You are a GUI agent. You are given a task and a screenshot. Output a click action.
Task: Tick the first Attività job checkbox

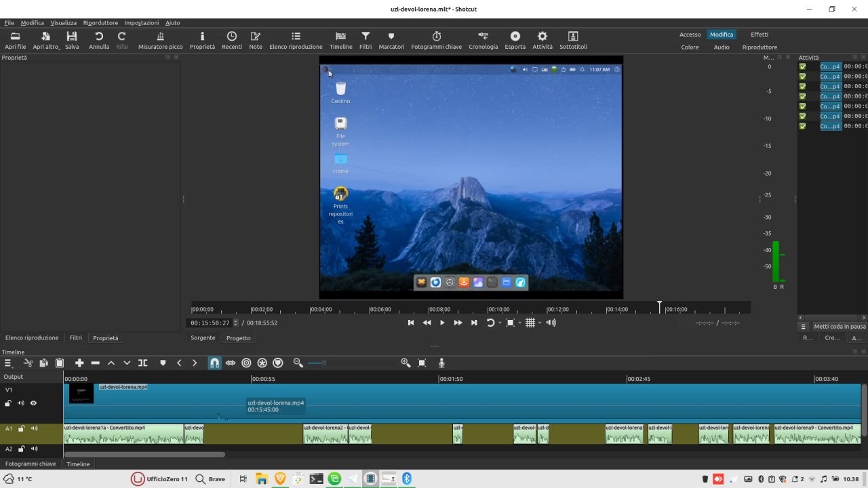click(803, 66)
